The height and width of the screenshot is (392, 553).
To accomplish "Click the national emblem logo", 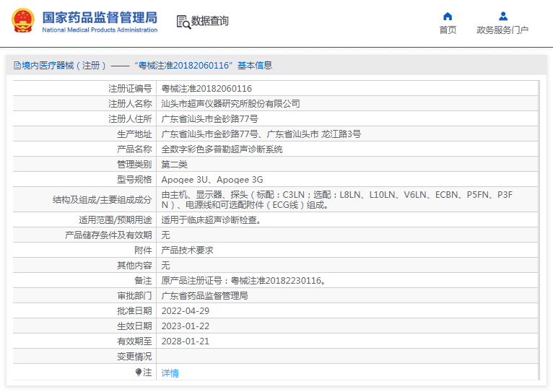I will click(23, 20).
